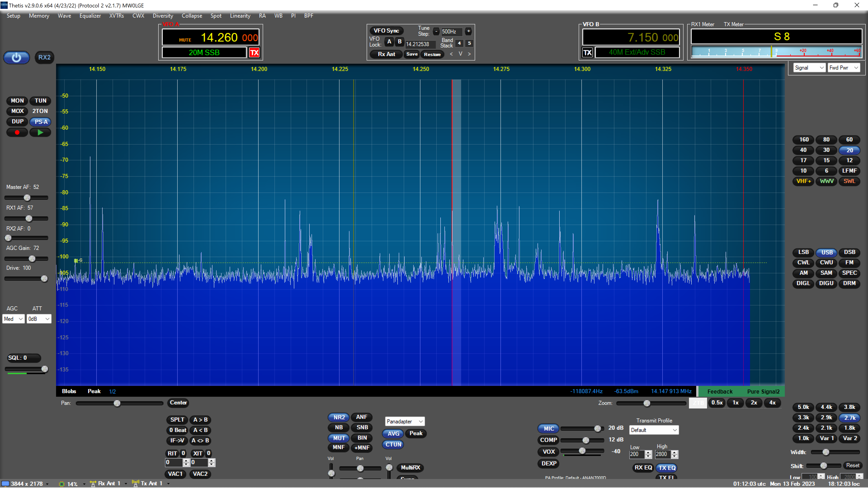Switch to the TX Meter label
Screen dimensions: 868x488
pos(734,24)
